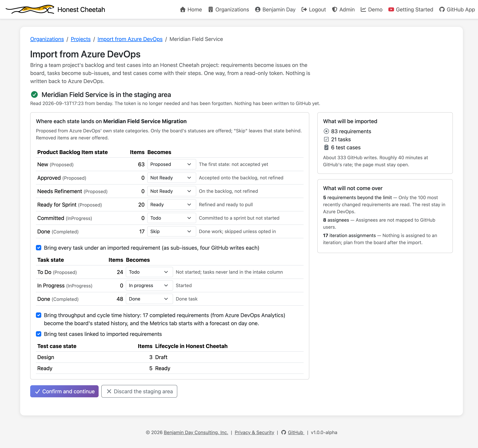Click the clipboard icon beside 6 test cases

click(326, 147)
